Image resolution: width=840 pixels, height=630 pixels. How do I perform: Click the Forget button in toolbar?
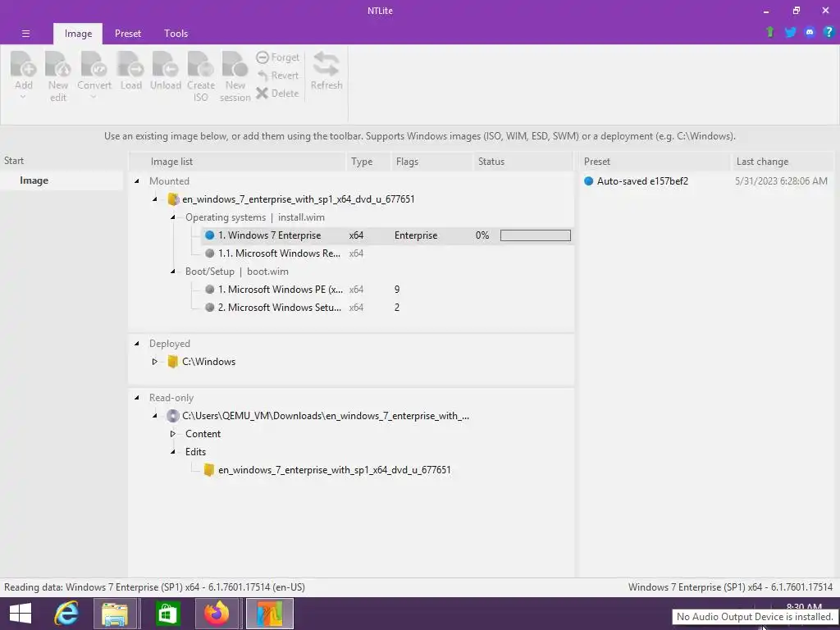pyautogui.click(x=277, y=57)
